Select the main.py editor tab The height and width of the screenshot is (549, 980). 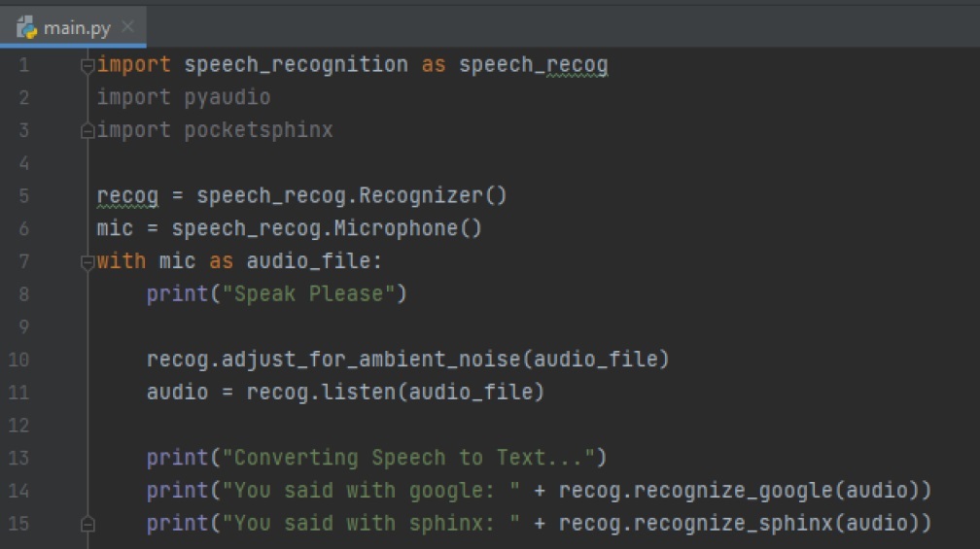coord(76,28)
